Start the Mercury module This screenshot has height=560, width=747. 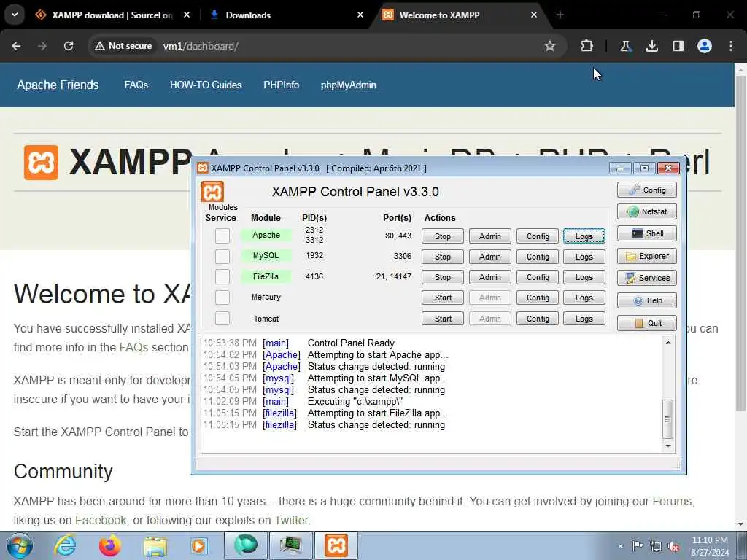tap(443, 297)
